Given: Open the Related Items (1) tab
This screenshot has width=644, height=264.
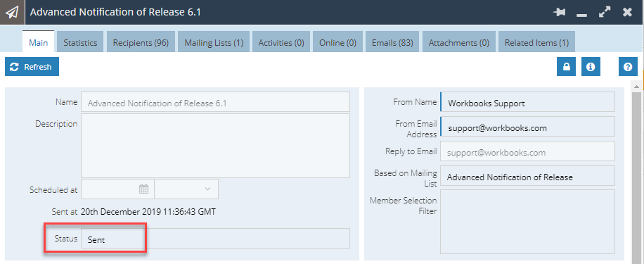Looking at the screenshot, I should 537,42.
